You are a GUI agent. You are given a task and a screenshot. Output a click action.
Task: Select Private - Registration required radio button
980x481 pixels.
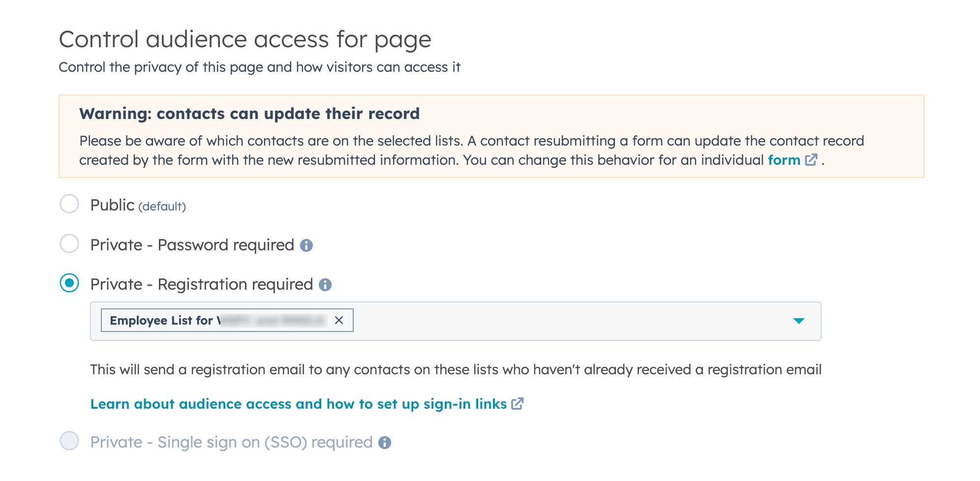click(x=69, y=283)
